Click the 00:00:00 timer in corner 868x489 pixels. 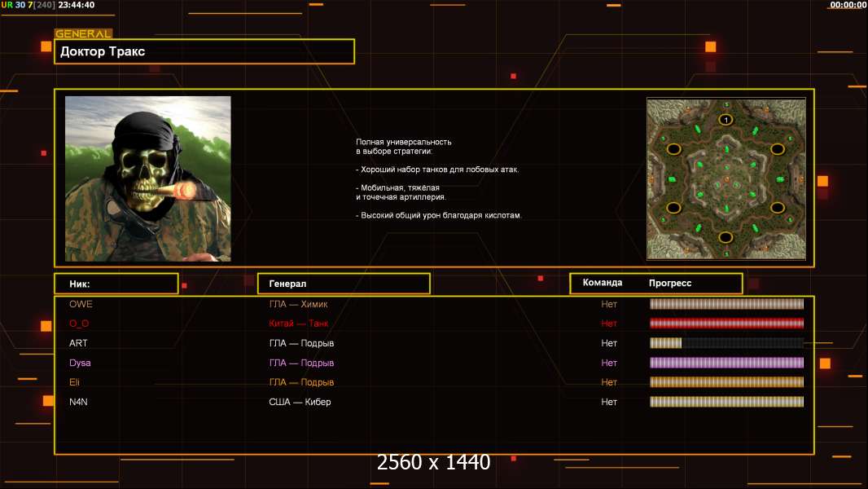(x=848, y=5)
